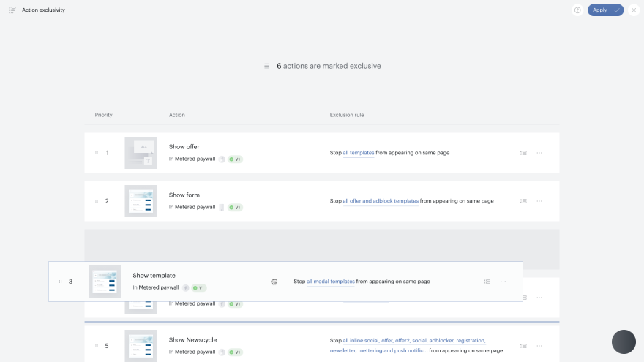The width and height of the screenshot is (644, 362).
Task: Open exclusion rule settings for Show form
Action: [x=523, y=201]
